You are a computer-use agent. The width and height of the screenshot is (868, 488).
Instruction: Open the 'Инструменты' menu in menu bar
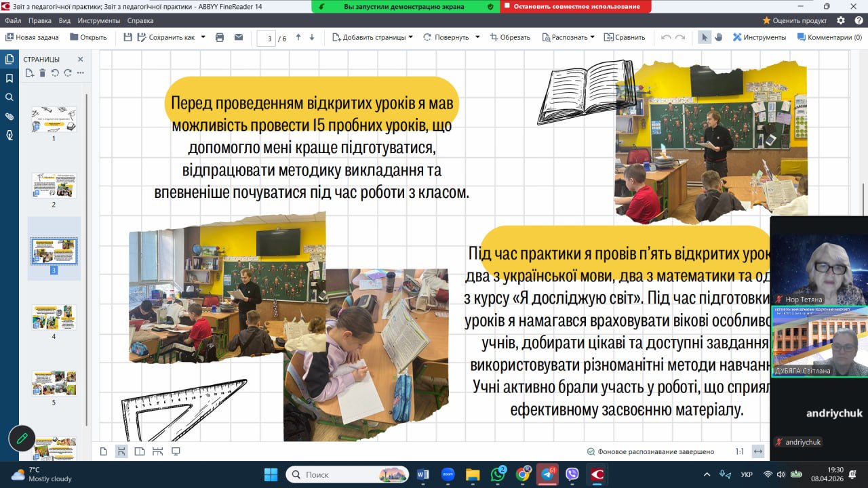[99, 20]
